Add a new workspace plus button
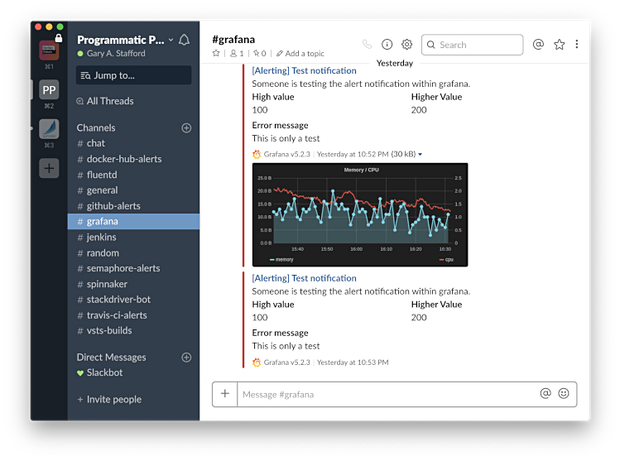The image size is (620, 461). [49, 168]
